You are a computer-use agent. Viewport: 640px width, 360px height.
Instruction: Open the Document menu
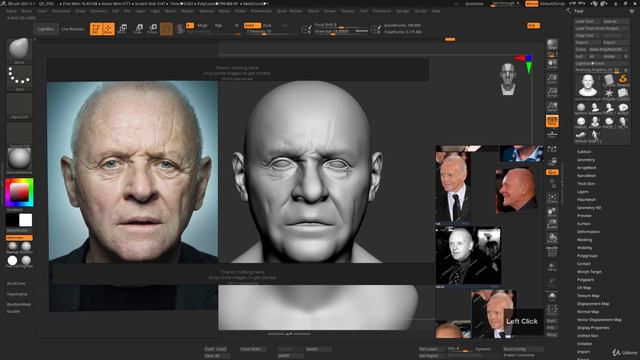[61, 11]
